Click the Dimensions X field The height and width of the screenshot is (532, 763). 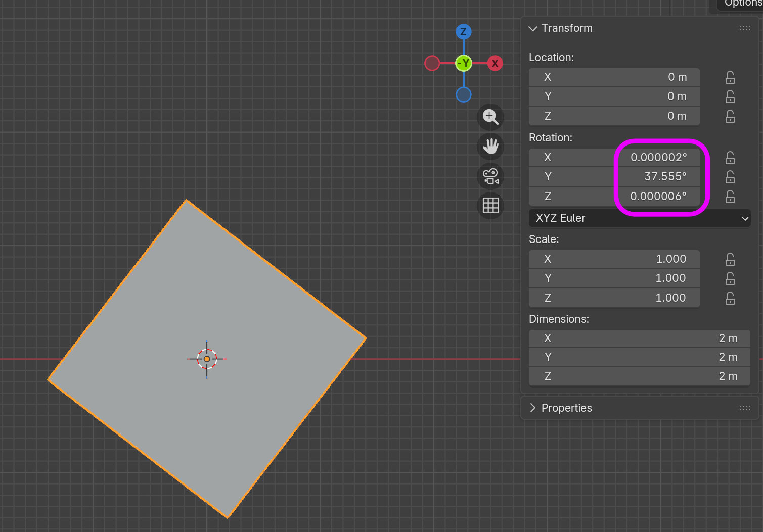640,338
